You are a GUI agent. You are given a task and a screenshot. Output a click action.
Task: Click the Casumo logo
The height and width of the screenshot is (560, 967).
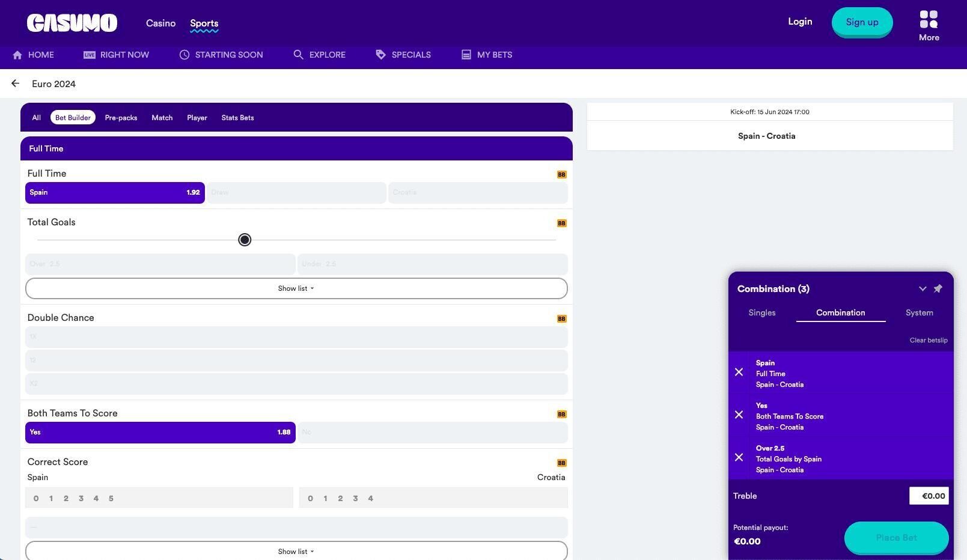coord(72,23)
